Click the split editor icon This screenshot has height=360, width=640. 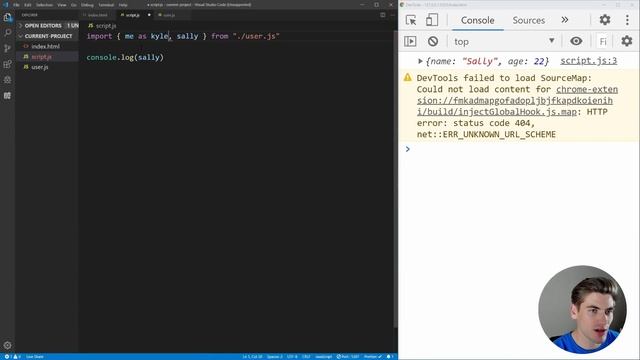[382, 15]
